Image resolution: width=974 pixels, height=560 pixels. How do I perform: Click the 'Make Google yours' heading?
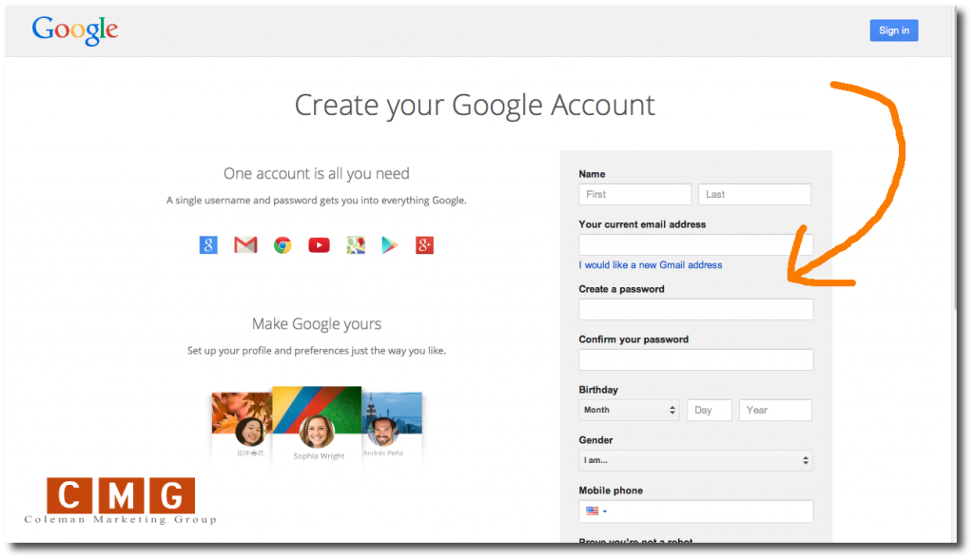pyautogui.click(x=317, y=323)
